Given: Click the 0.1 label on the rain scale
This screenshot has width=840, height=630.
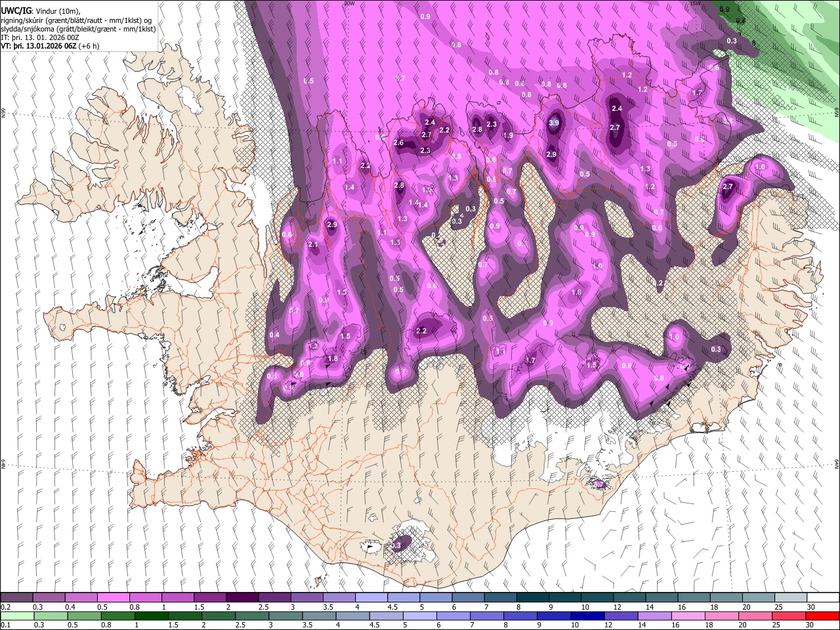Looking at the screenshot, I should click(x=6, y=625).
